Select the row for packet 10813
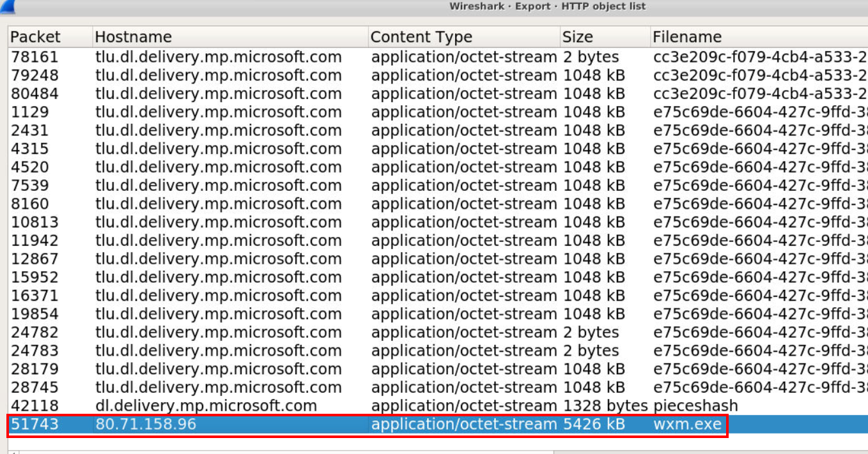 click(x=438, y=222)
